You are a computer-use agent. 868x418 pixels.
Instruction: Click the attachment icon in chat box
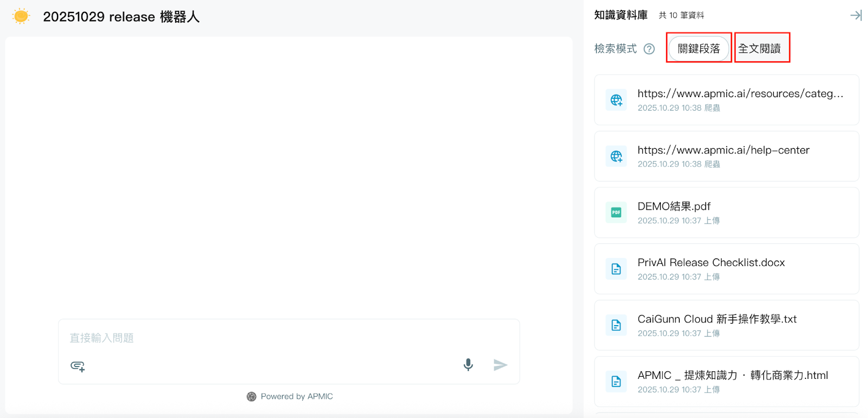tap(78, 366)
